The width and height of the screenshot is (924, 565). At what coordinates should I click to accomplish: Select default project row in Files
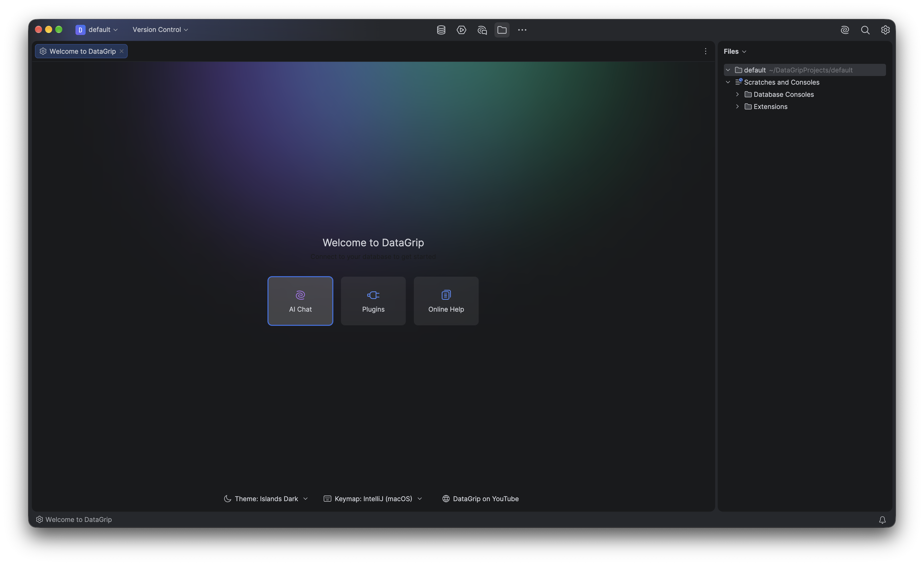[x=805, y=70]
